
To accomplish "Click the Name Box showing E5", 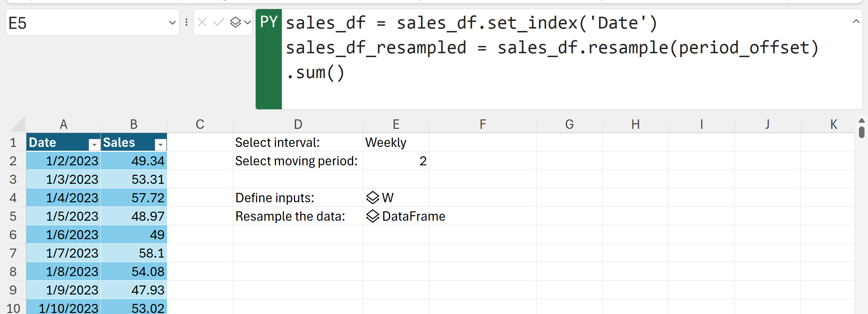I will [87, 23].
